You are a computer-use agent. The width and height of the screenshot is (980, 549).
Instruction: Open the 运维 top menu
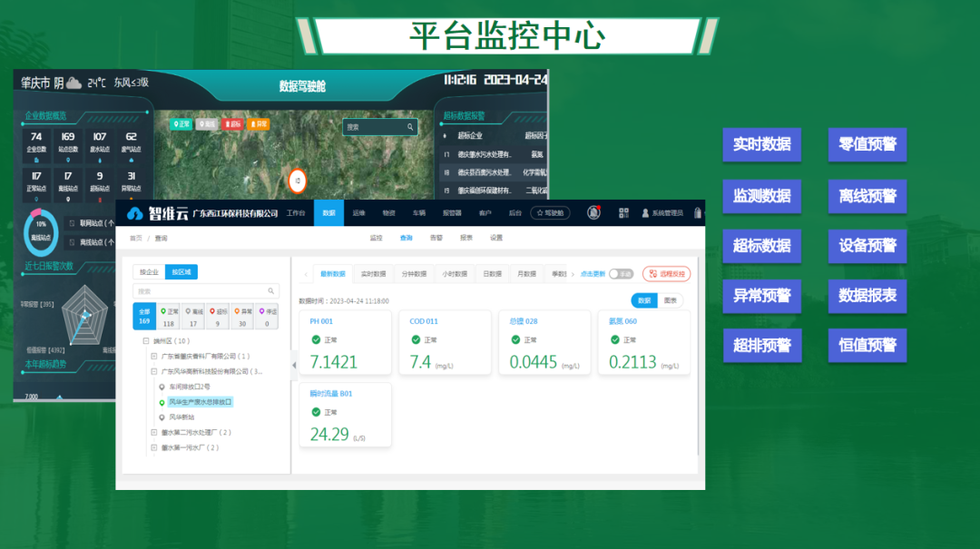click(x=358, y=212)
